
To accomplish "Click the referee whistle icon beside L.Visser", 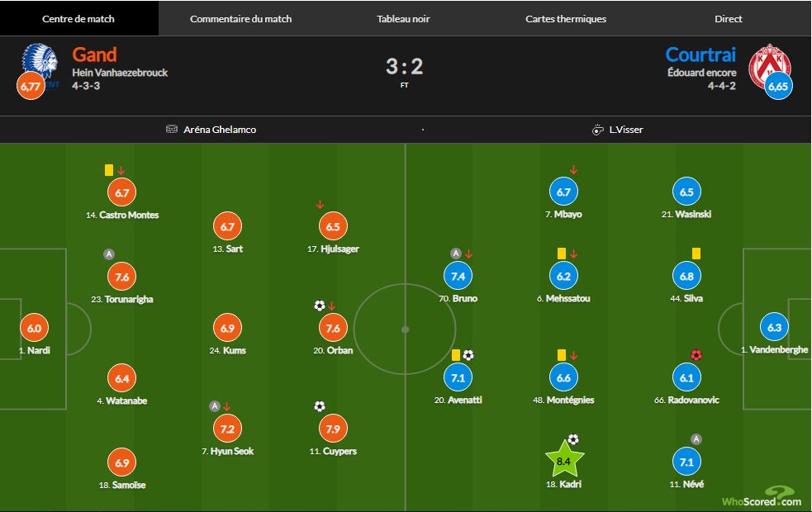I will pyautogui.click(x=598, y=130).
